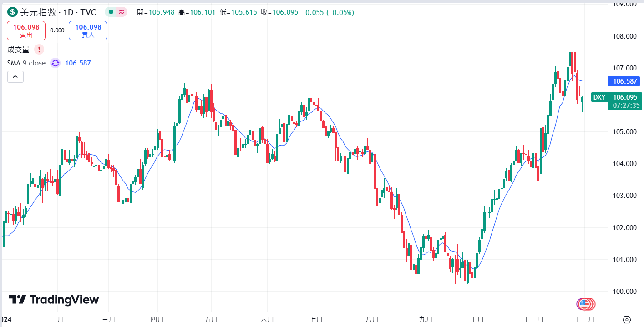This screenshot has width=644, height=327.
Task: Click the blue 買入 buy button
Action: tap(88, 30)
